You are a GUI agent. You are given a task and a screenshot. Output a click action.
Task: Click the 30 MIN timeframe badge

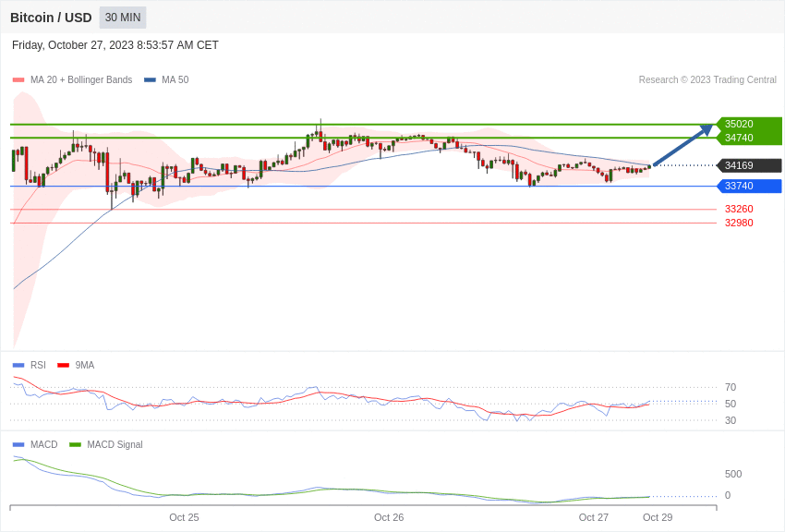click(123, 18)
